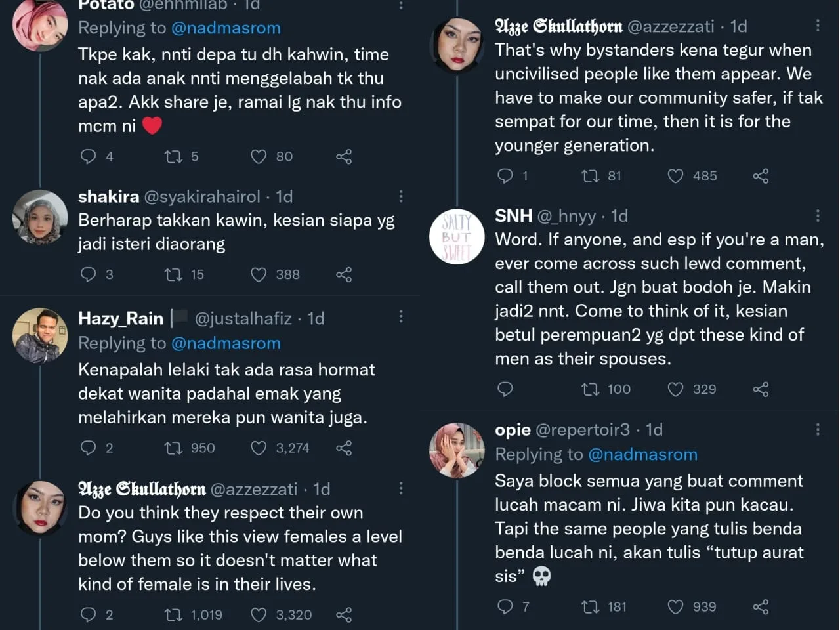Open more options menu on SNH's tweet
The height and width of the screenshot is (630, 840).
pos(818,215)
